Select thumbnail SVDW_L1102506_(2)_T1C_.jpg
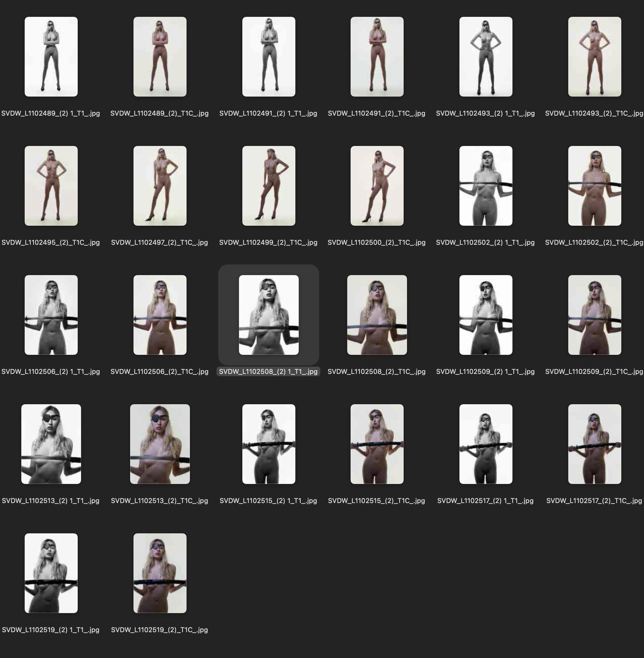The image size is (644, 658). pyautogui.click(x=160, y=315)
